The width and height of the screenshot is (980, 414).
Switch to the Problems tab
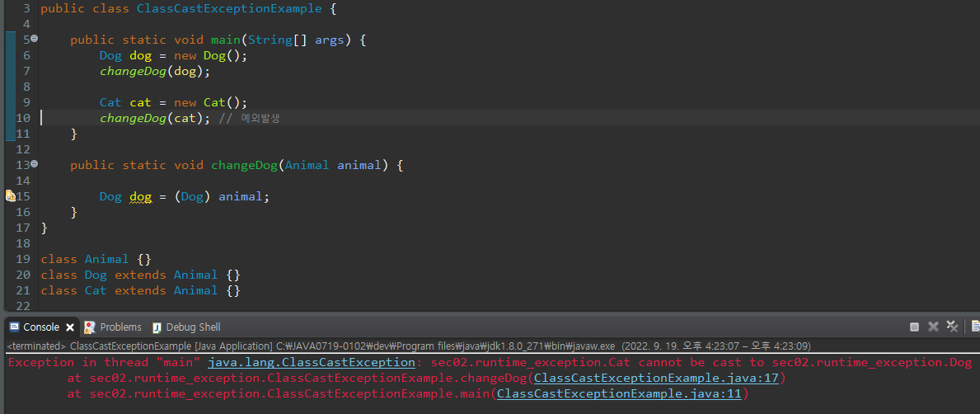(120, 327)
